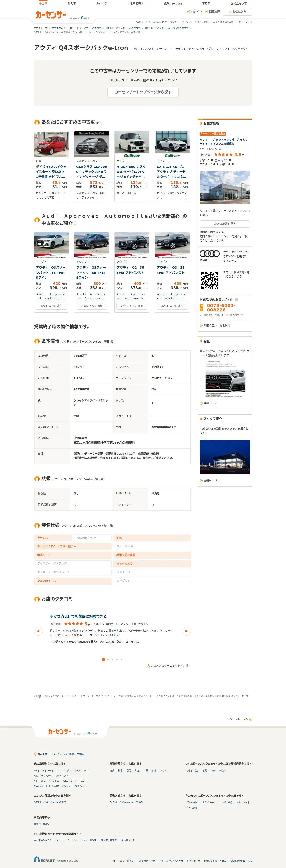
Task: Click 続きを読む to read full review
Action: [x=113, y=635]
